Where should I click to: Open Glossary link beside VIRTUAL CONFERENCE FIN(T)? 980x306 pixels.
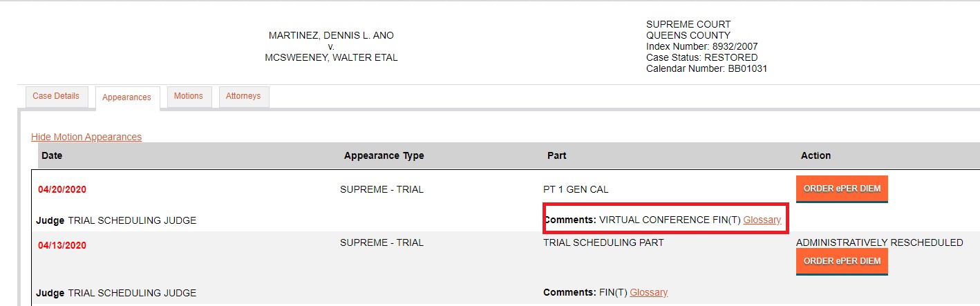click(x=762, y=220)
